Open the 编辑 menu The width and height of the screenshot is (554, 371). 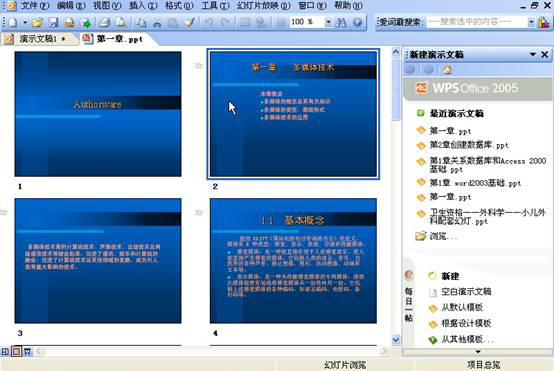point(71,5)
